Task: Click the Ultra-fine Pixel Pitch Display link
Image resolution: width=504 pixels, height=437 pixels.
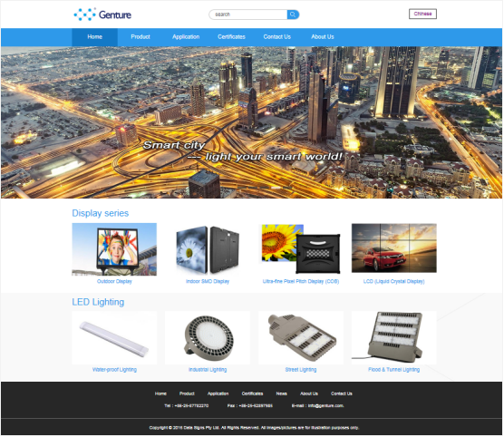Action: [301, 282]
